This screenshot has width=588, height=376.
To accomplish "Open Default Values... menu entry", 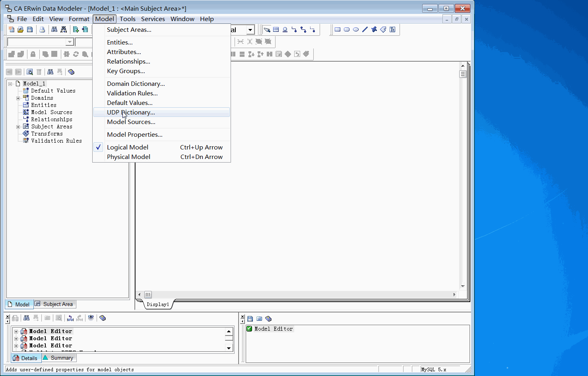I will [161, 103].
